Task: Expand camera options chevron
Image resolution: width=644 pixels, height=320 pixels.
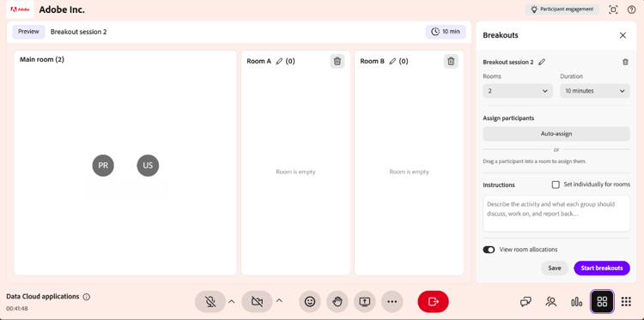Action: pos(279,301)
